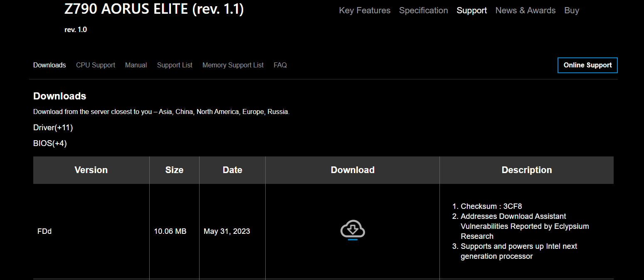
Task: Go to the FAQ tab
Action: 280,65
